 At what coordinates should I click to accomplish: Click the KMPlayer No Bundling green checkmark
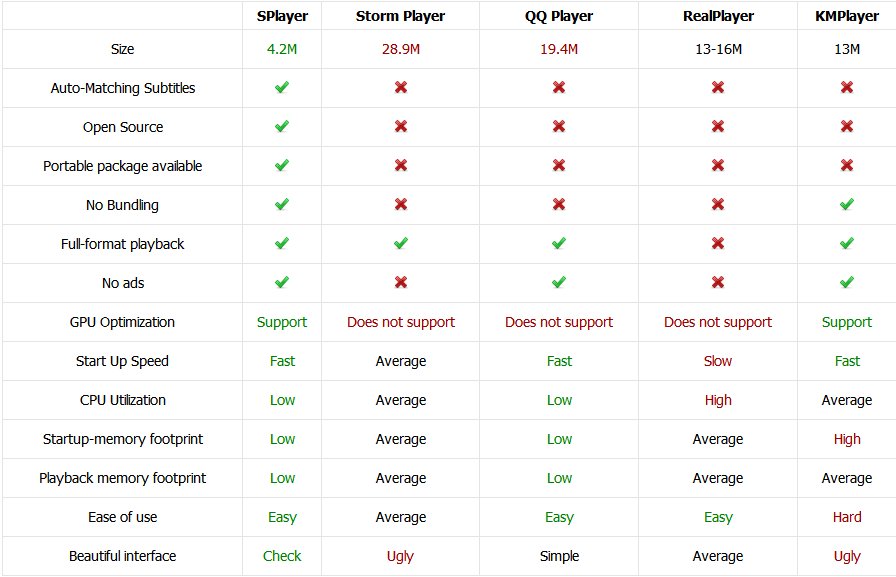click(847, 204)
